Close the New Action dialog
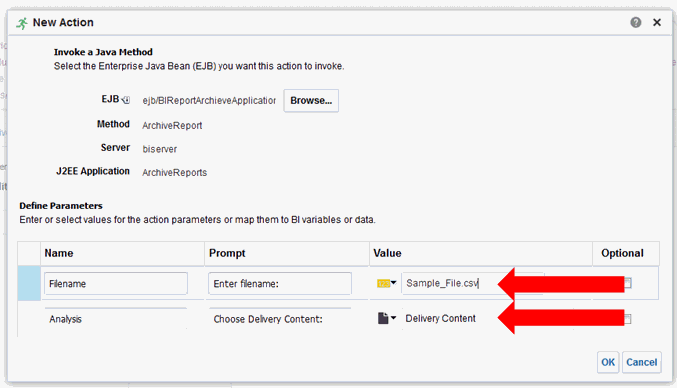The width and height of the screenshot is (677, 388). [657, 22]
